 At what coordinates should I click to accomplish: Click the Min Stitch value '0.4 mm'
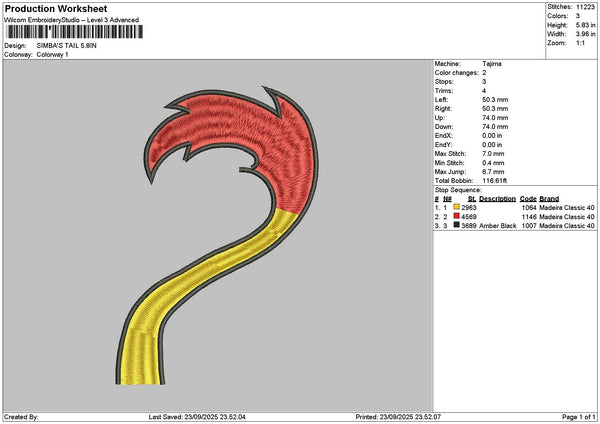493,163
